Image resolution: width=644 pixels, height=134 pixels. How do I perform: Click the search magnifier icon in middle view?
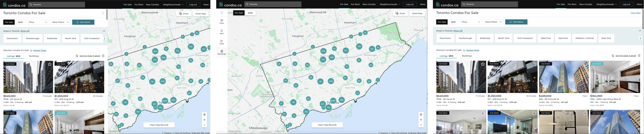pyautogui.click(x=247, y=4)
